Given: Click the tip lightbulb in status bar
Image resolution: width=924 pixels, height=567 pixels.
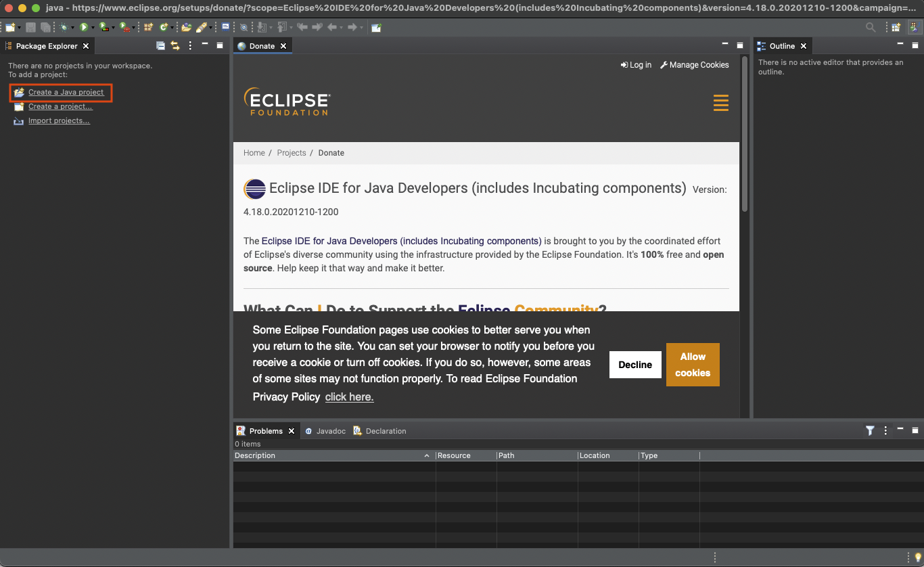Looking at the screenshot, I should 918,558.
